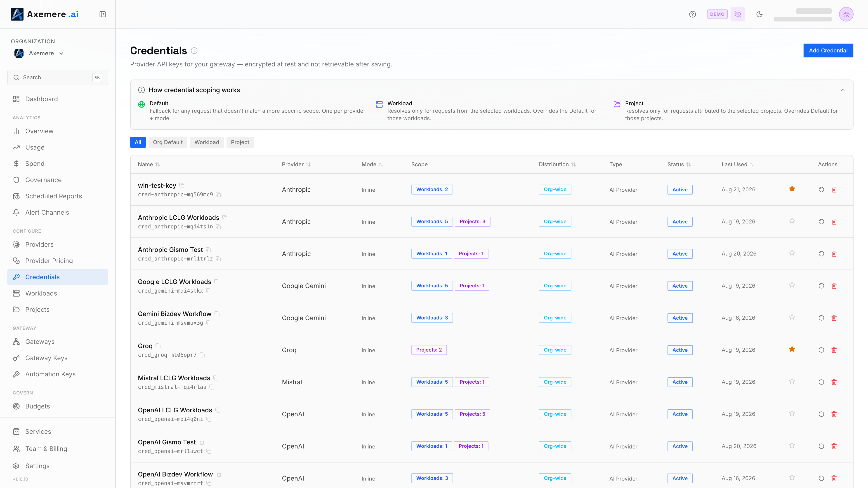Star the Google LCLG Workloads credential
This screenshot has height=488, width=868.
[792, 285]
